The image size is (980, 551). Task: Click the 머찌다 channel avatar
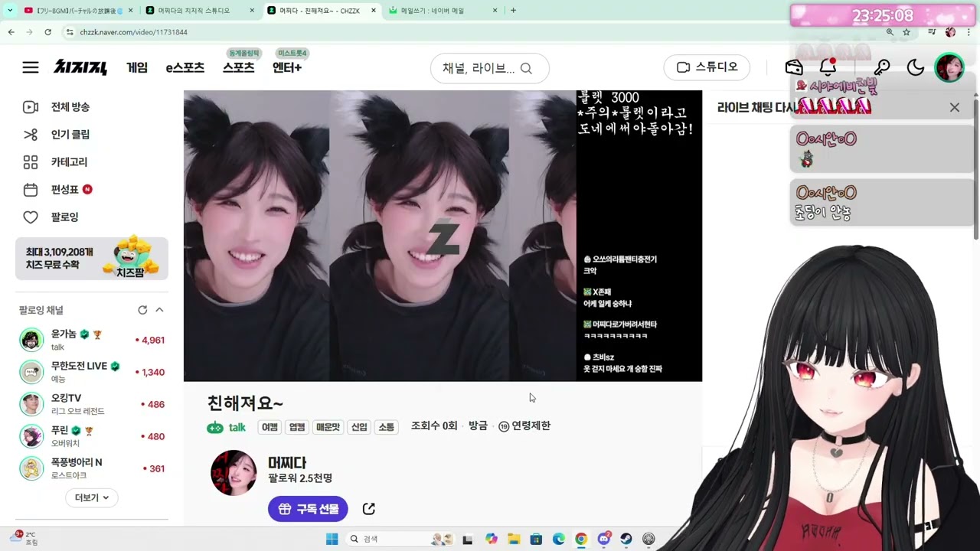coord(234,473)
